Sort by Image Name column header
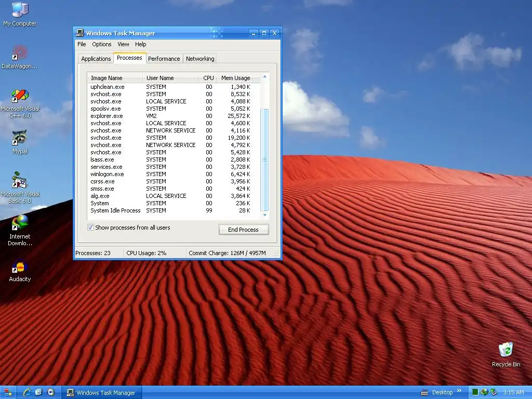The height and width of the screenshot is (399, 532). pyautogui.click(x=115, y=78)
